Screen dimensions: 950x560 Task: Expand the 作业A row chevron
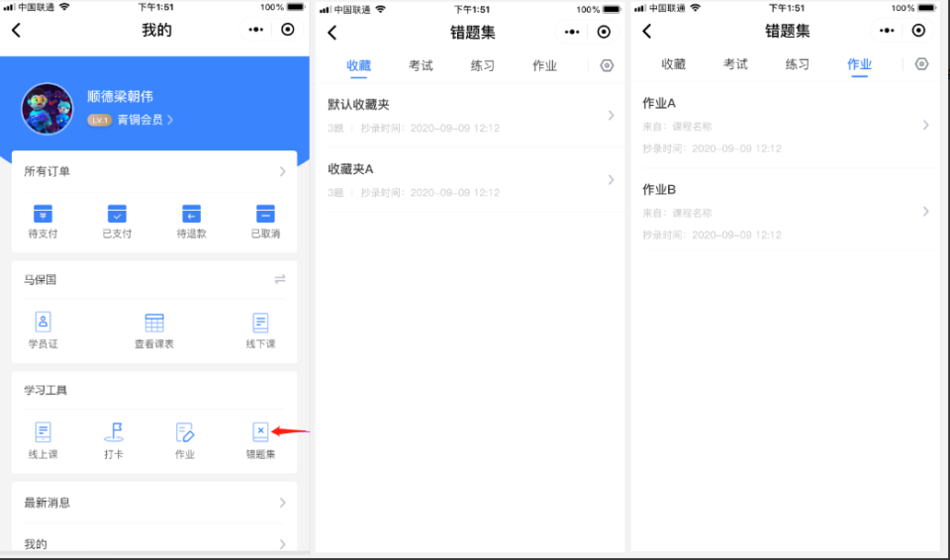click(926, 125)
